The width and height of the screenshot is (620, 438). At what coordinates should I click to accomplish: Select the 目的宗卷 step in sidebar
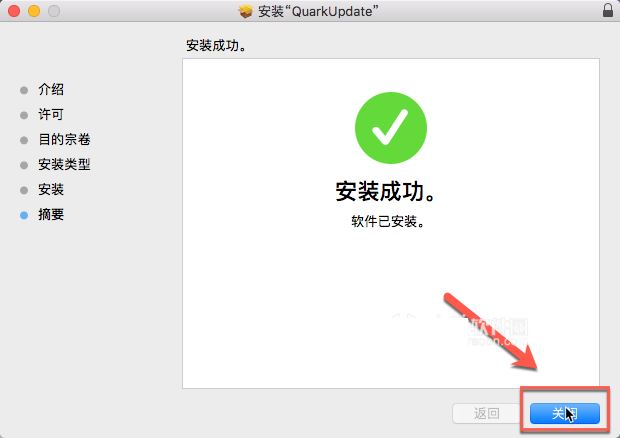(64, 139)
